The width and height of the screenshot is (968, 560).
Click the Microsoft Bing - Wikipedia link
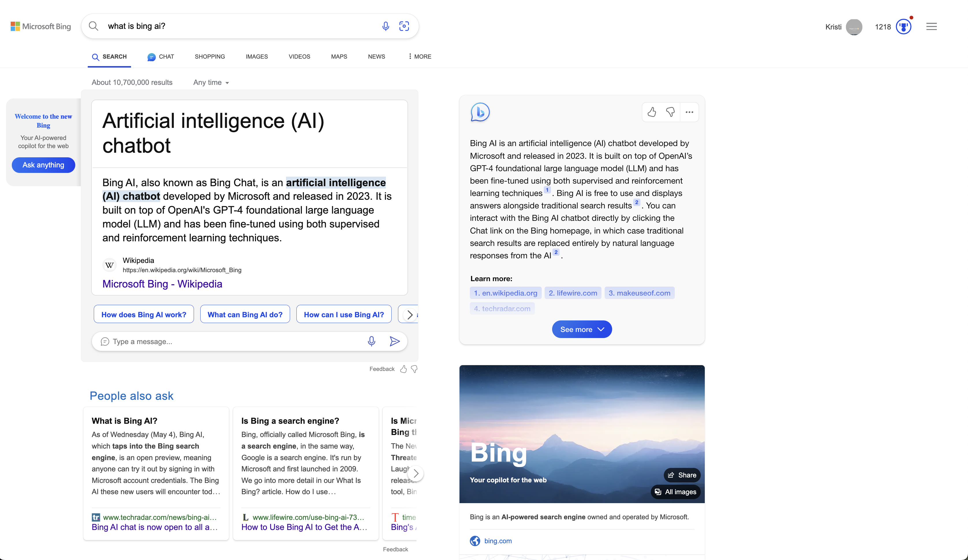pos(162,283)
